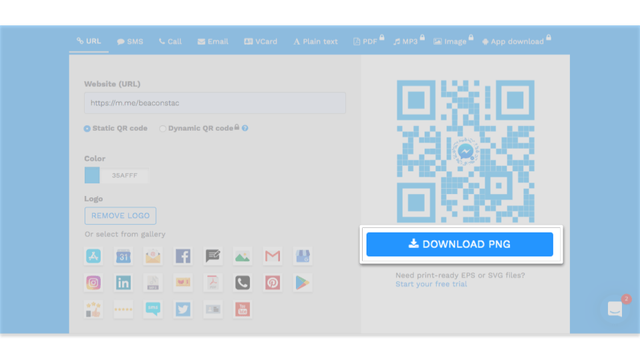Pick the Gmail logo from gallery

click(272, 256)
